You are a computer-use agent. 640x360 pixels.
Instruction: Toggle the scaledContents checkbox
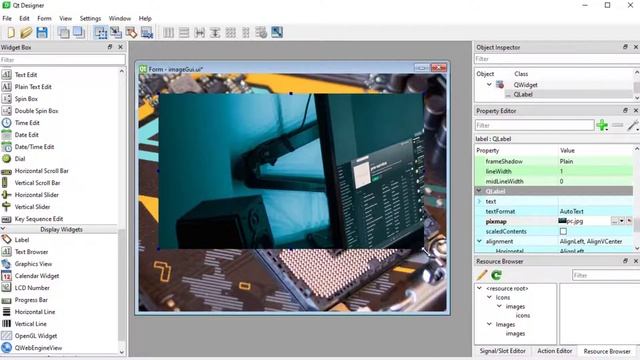563,231
